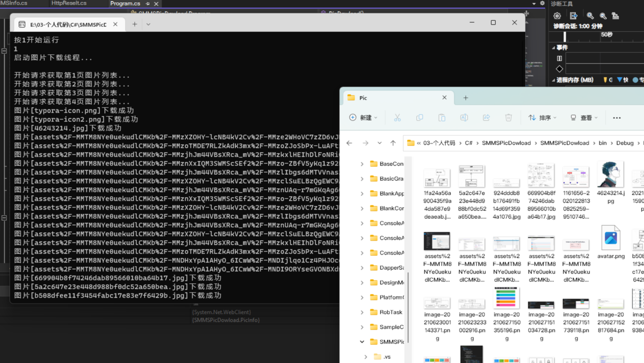Open recent locations dropdown arrow
644x363 pixels.
click(x=379, y=143)
